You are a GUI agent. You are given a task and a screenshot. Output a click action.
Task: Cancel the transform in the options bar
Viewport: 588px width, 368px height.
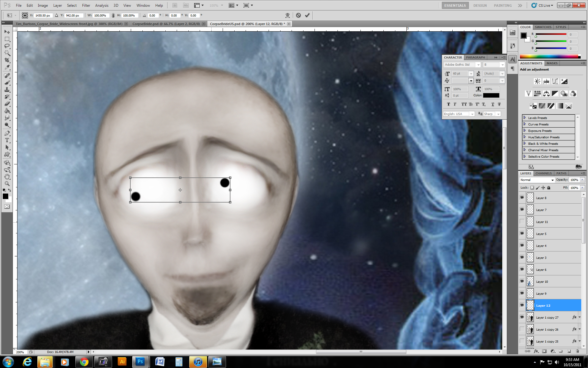pos(298,15)
